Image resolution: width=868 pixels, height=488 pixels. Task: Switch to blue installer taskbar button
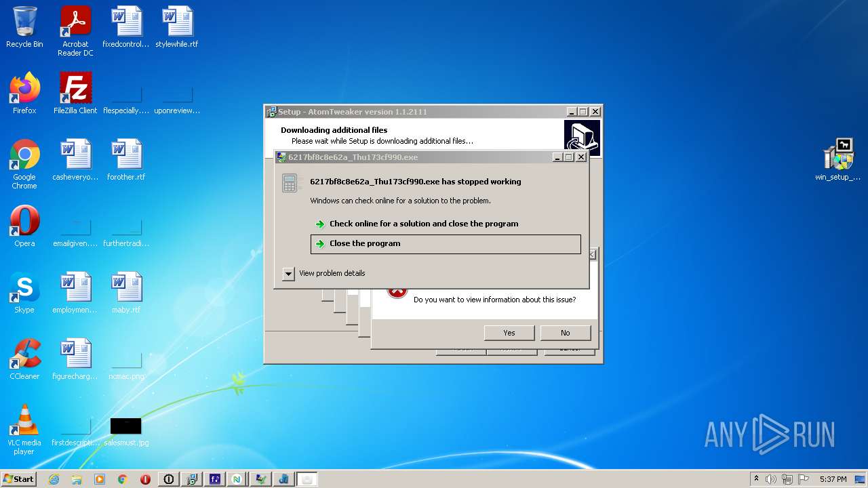pos(283,479)
